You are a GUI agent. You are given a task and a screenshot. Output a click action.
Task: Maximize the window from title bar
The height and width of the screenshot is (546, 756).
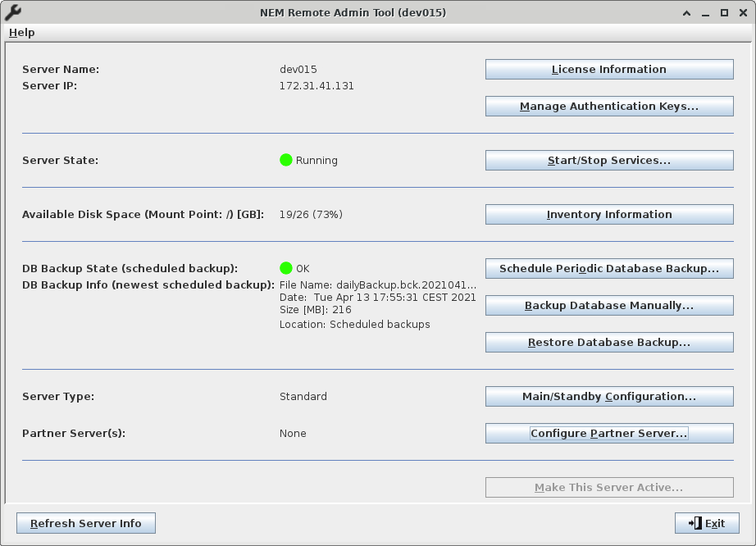click(724, 12)
